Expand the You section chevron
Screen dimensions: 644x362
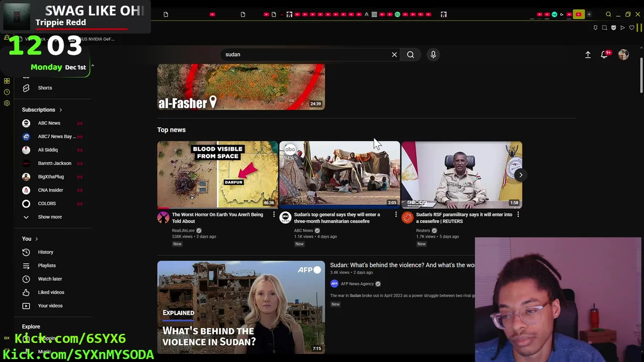tap(36, 239)
